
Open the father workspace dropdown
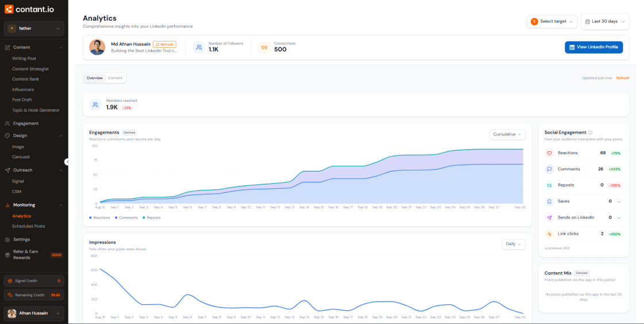click(x=34, y=28)
